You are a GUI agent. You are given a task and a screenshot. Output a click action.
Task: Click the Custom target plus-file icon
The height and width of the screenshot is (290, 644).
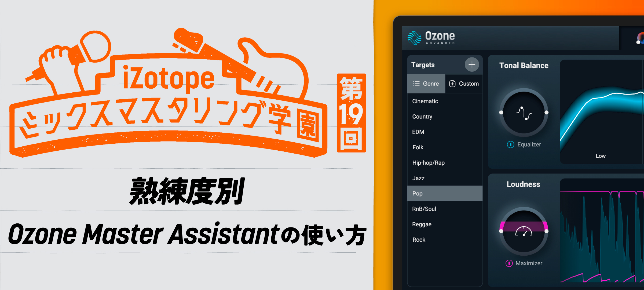pos(452,84)
